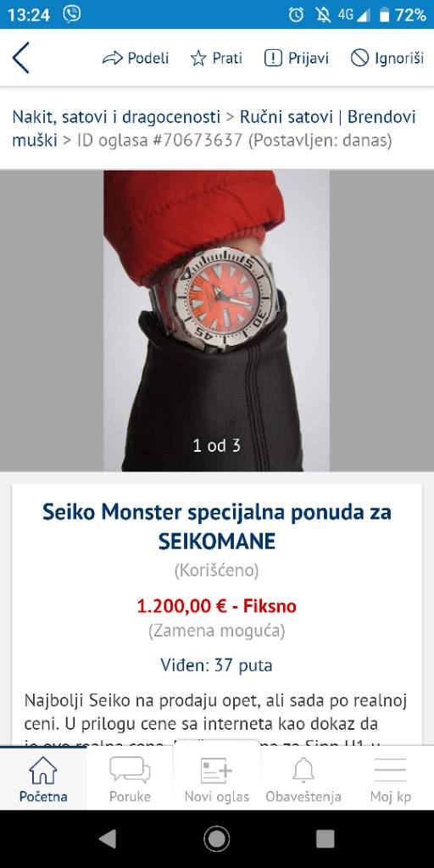Ignore the seller via Ignoriši

click(387, 58)
